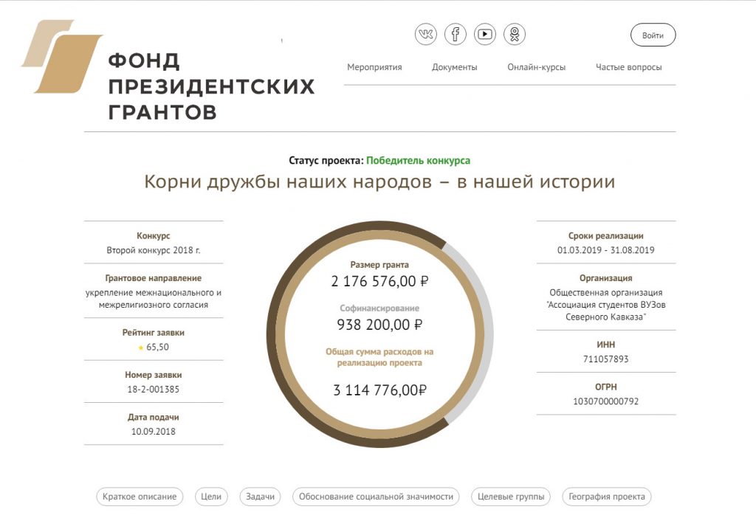Click the Победитель конкурса status text
756x532 pixels.
418,160
